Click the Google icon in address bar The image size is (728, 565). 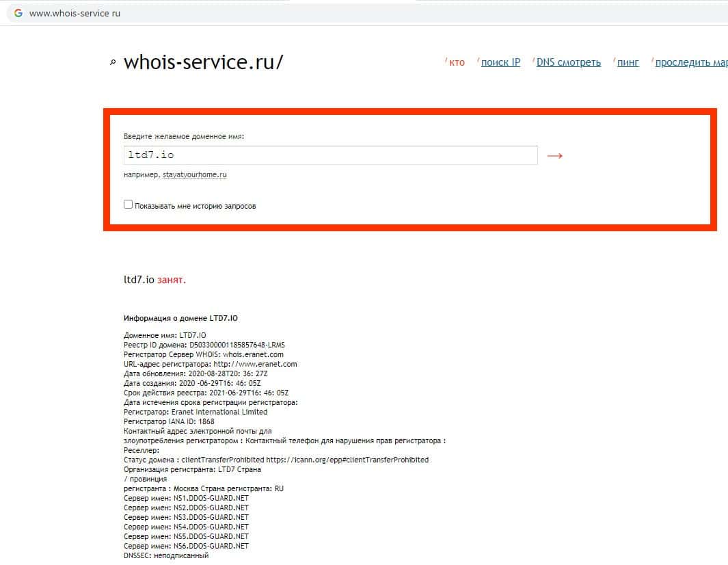[x=18, y=13]
